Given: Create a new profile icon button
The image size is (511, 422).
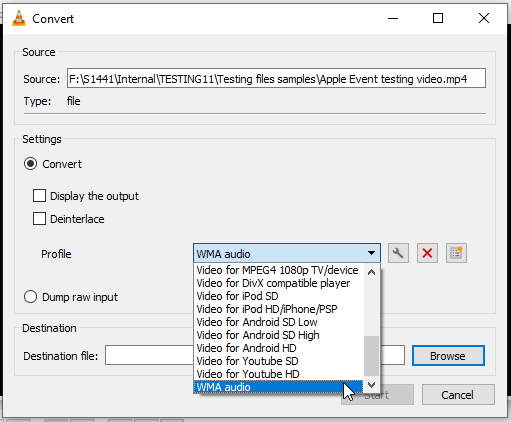Looking at the screenshot, I should click(456, 253).
